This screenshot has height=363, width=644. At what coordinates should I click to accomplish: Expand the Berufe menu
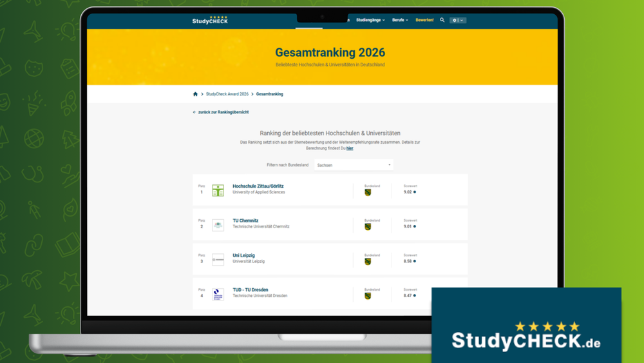400,20
